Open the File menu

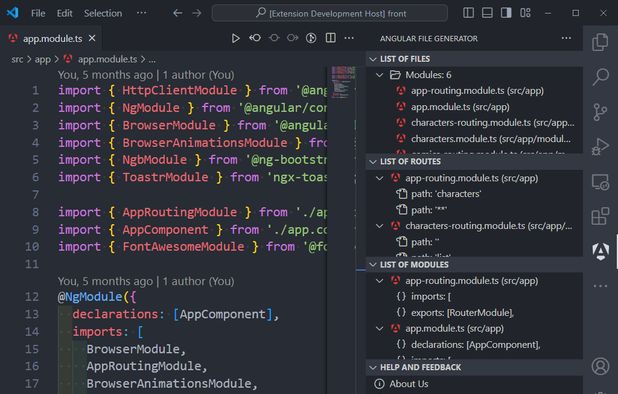[x=38, y=13]
